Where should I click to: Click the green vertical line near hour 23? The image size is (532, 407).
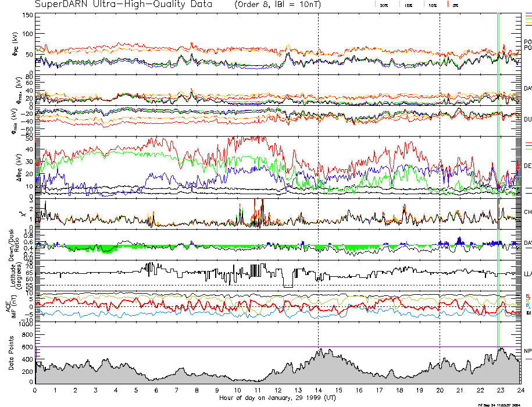click(x=499, y=174)
